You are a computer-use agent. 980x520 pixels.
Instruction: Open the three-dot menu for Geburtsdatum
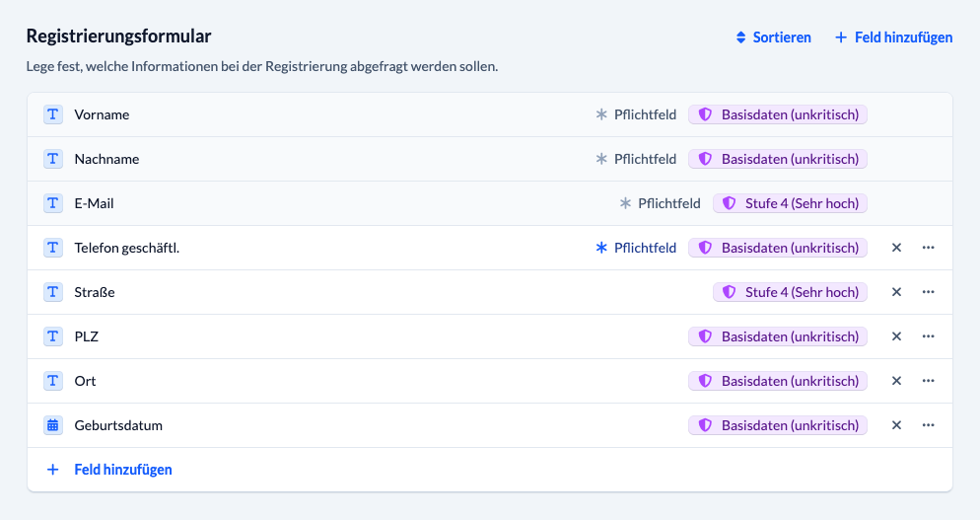928,425
